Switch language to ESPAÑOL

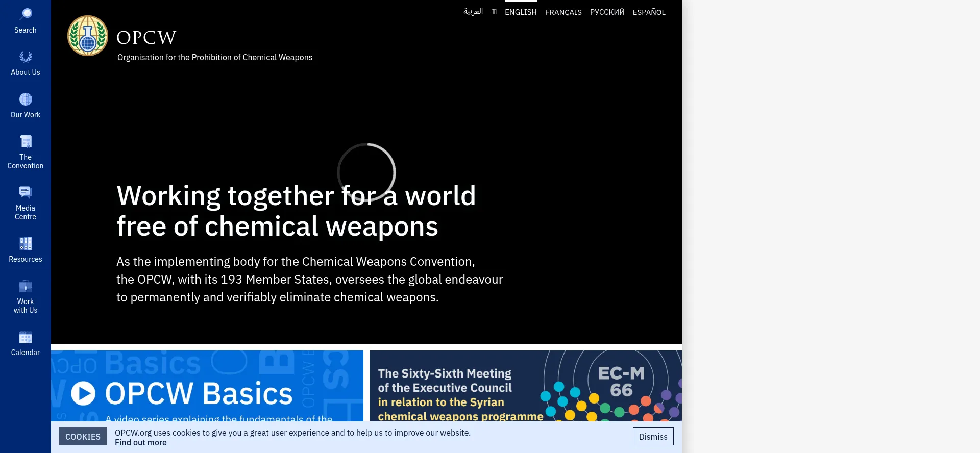click(x=649, y=12)
